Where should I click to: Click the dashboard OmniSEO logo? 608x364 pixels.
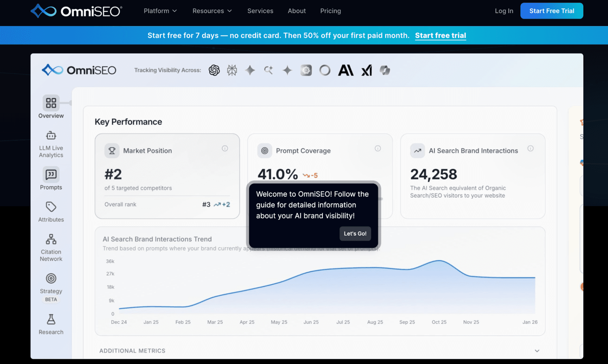pyautogui.click(x=79, y=70)
